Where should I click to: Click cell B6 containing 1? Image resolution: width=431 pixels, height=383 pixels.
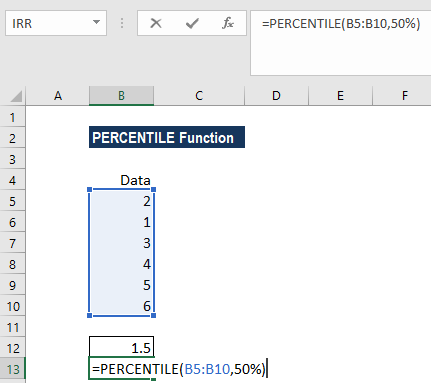pos(121,222)
